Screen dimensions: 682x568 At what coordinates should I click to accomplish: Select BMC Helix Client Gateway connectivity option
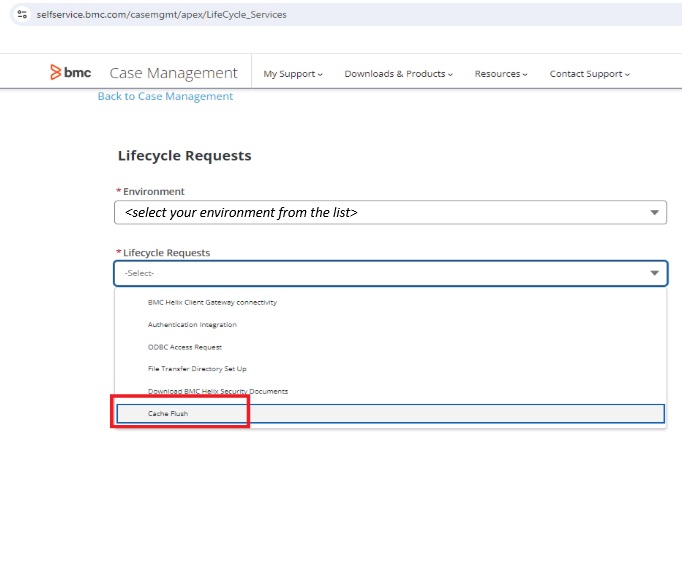point(212,302)
